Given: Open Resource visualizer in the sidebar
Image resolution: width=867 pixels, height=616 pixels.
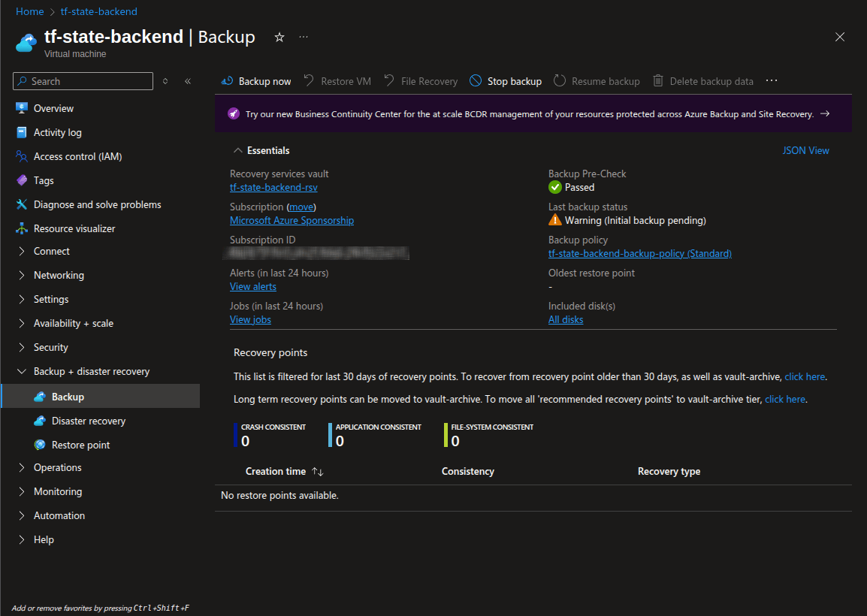Looking at the screenshot, I should [x=74, y=228].
